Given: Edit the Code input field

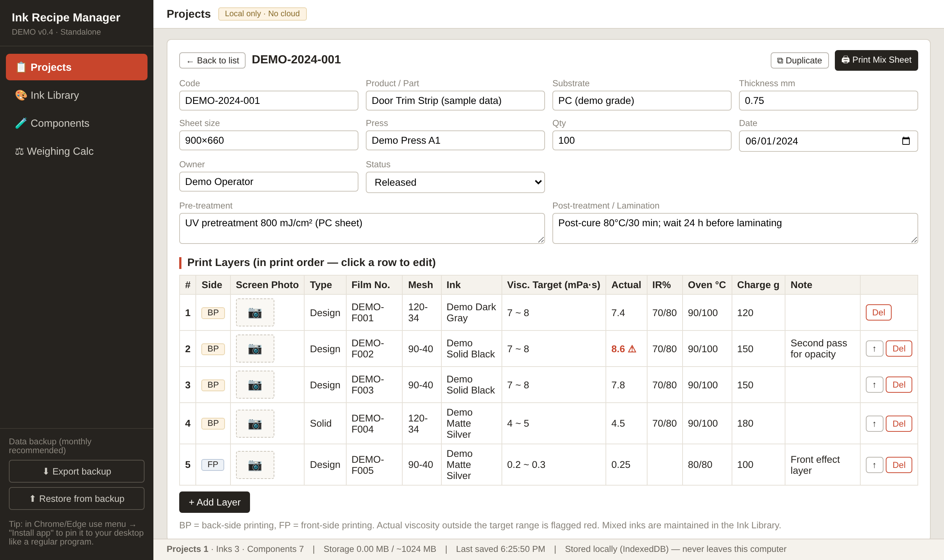Looking at the screenshot, I should [x=268, y=100].
